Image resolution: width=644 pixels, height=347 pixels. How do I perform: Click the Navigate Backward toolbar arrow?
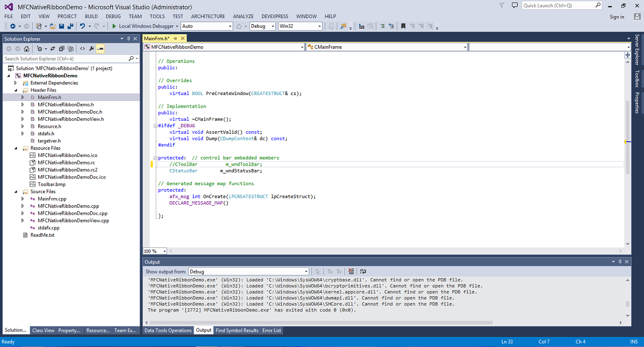tap(12, 26)
